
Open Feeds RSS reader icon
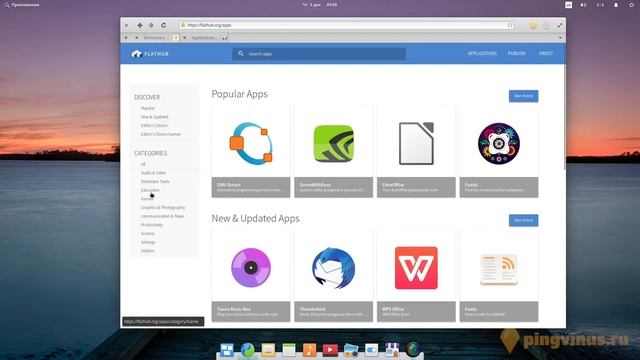pos(499,269)
